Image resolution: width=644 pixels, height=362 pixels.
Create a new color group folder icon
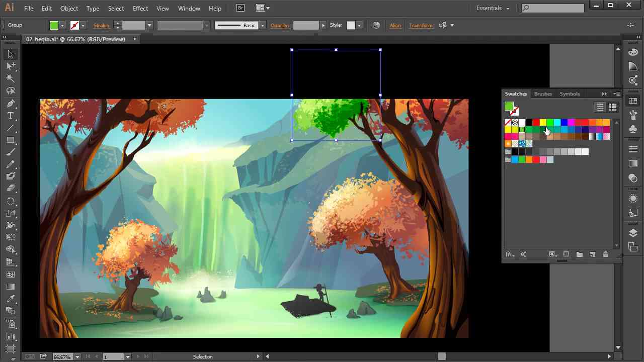point(579,254)
